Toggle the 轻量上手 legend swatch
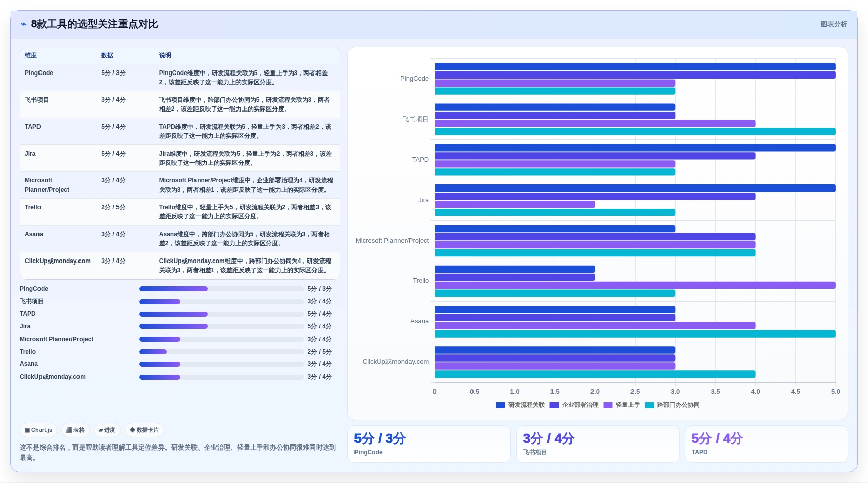Image resolution: width=868 pixels, height=483 pixels. click(x=608, y=405)
